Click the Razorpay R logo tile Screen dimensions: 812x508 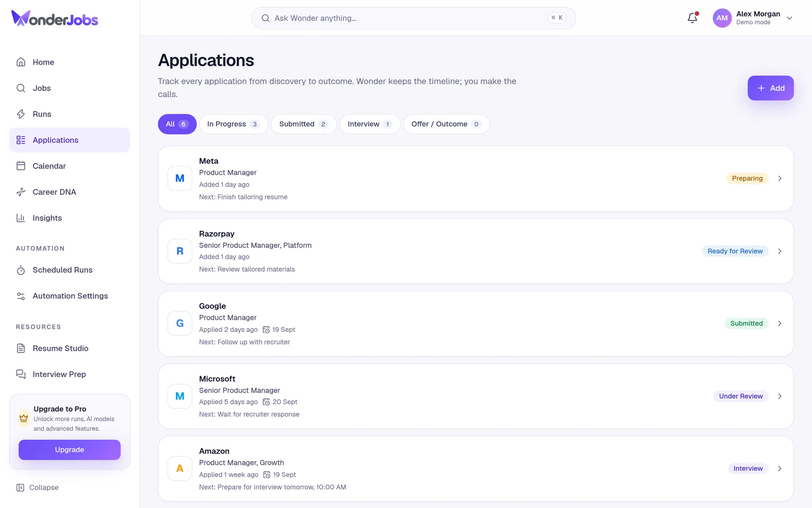point(180,251)
